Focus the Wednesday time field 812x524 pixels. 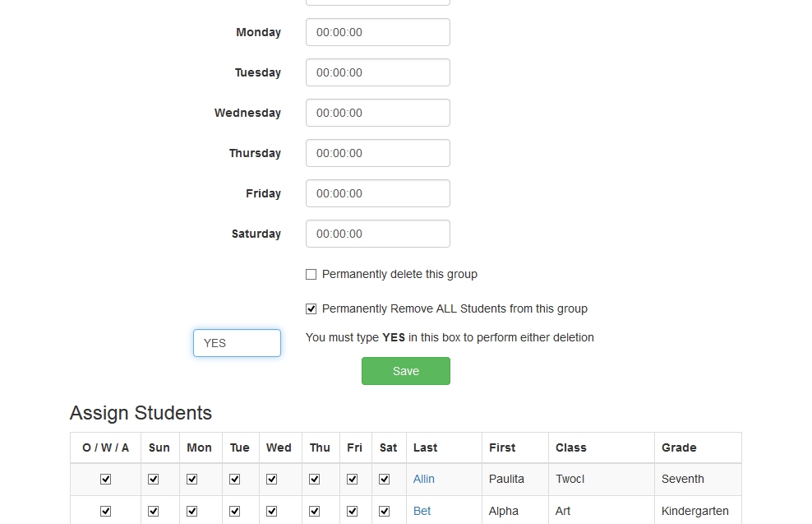pos(377,113)
